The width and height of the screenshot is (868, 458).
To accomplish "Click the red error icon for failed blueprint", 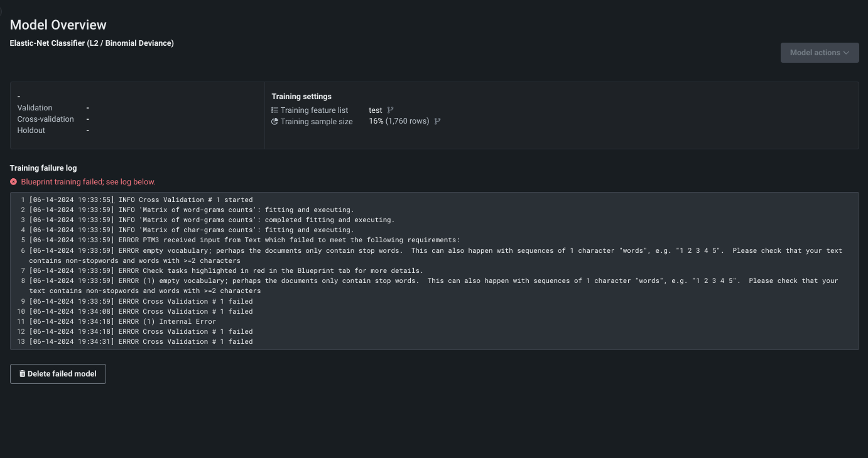I will 14,182.
